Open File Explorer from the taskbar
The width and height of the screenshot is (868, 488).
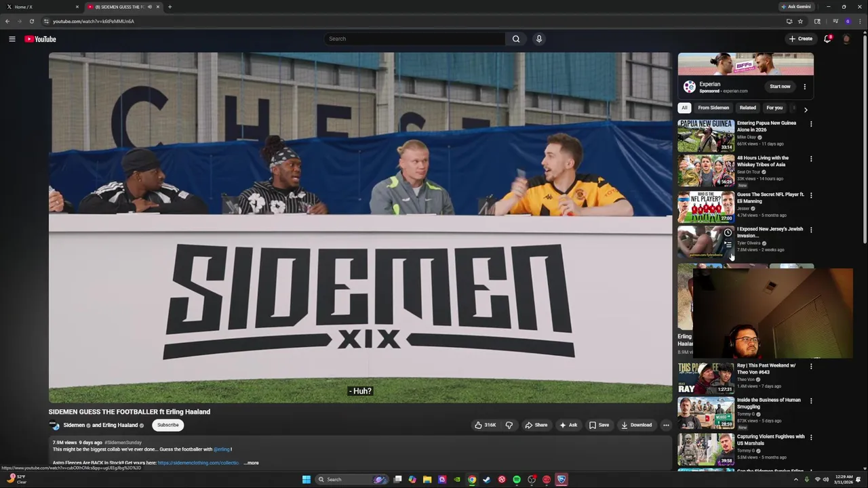[x=427, y=479]
